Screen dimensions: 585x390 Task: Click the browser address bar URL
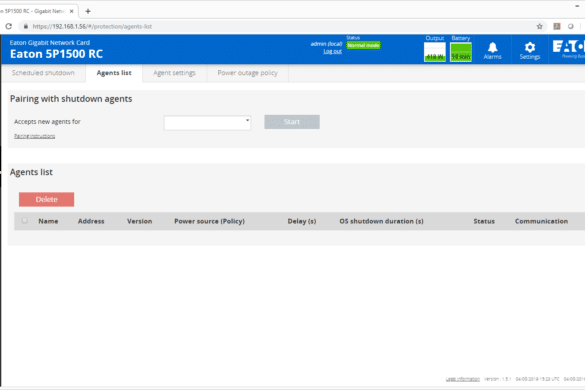[92, 26]
